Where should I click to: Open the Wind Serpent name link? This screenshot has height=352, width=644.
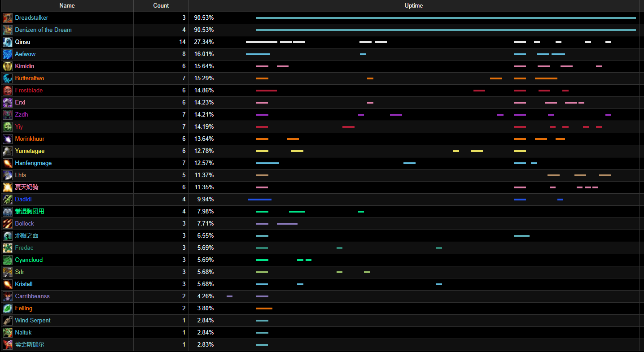[x=33, y=321]
